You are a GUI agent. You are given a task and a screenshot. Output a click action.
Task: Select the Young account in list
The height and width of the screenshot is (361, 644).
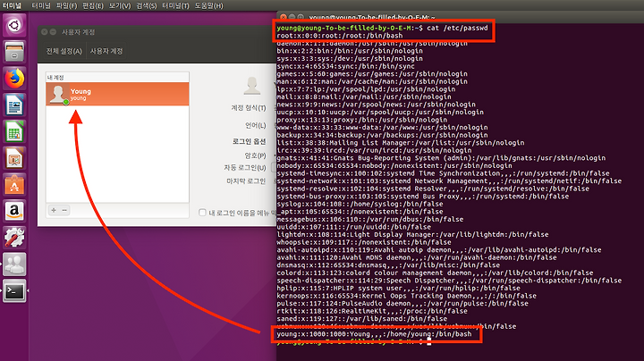(117, 94)
